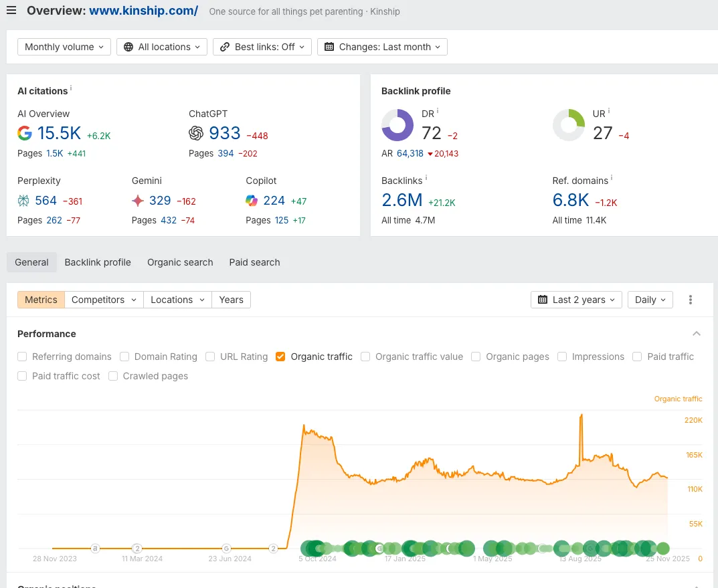Click the Ref. domains info icon

tap(612, 177)
